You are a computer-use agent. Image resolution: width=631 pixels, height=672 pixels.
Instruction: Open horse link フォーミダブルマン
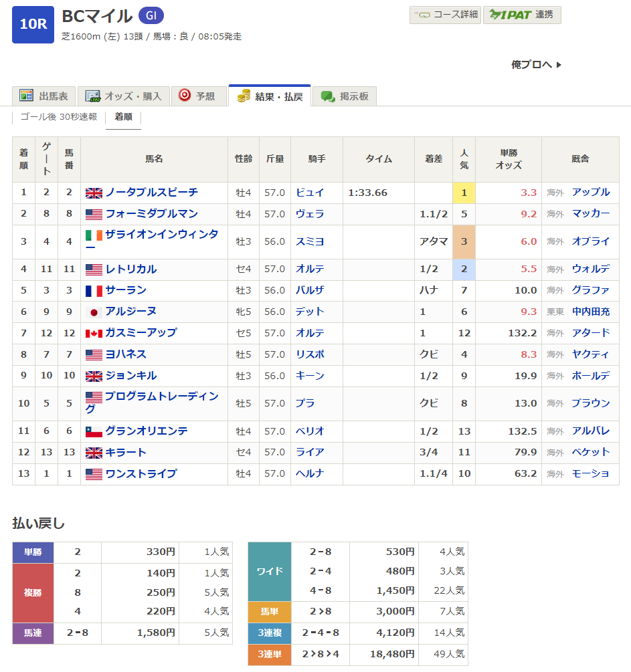(x=151, y=214)
